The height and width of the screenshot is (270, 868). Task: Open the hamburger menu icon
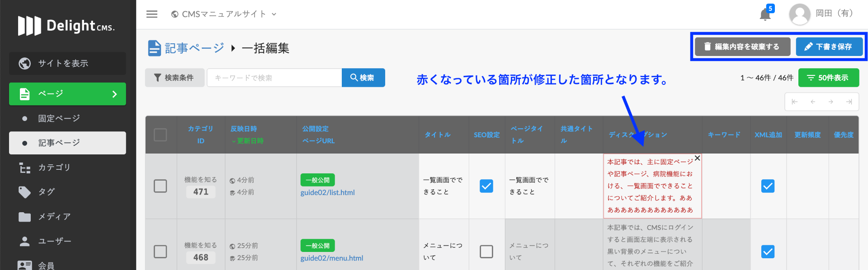(152, 14)
